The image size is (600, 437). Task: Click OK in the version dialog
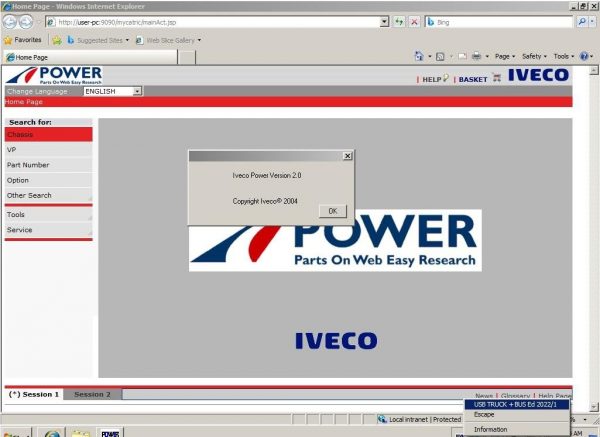[x=333, y=211]
